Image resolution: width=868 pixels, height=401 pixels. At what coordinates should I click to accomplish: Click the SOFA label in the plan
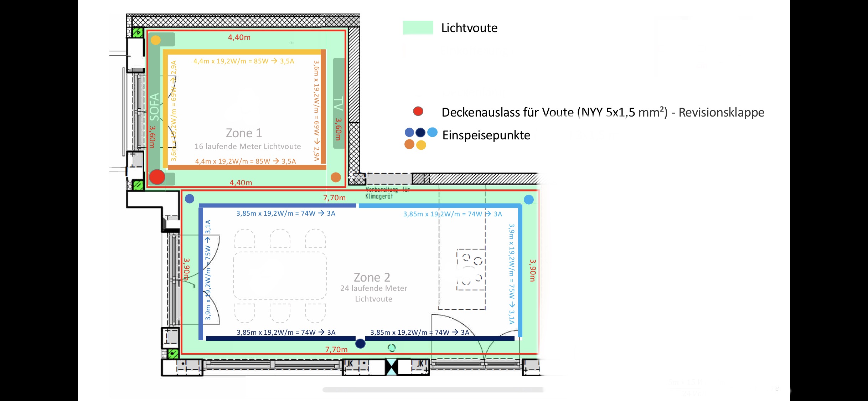coord(154,107)
